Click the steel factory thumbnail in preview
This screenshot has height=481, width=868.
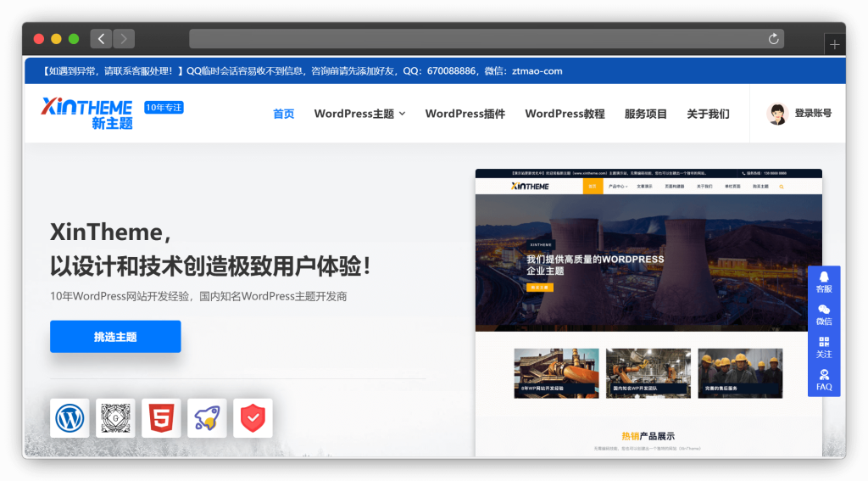(x=556, y=373)
